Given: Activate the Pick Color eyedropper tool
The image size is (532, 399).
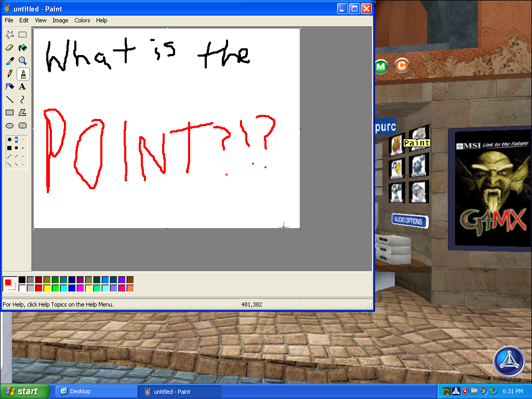Looking at the screenshot, I should 10,61.
